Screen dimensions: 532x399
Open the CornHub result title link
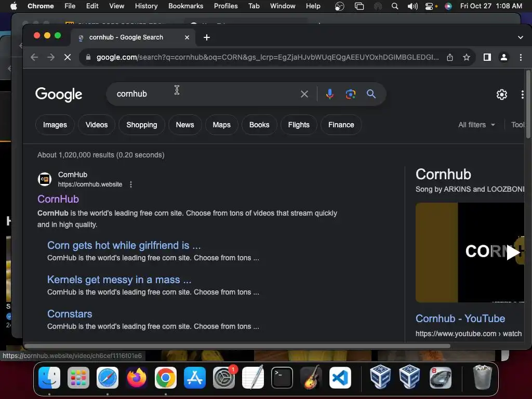(58, 199)
